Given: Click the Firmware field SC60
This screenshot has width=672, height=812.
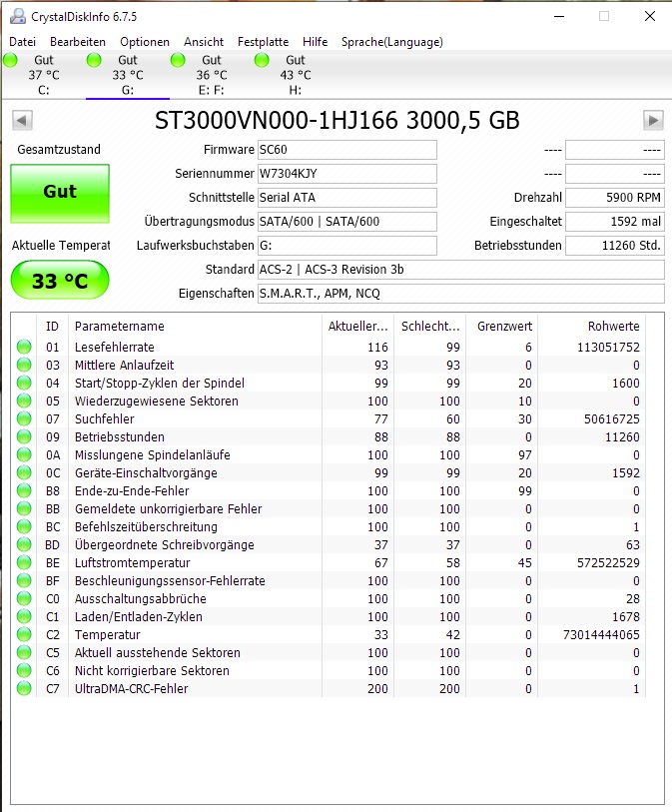Looking at the screenshot, I should click(x=346, y=150).
